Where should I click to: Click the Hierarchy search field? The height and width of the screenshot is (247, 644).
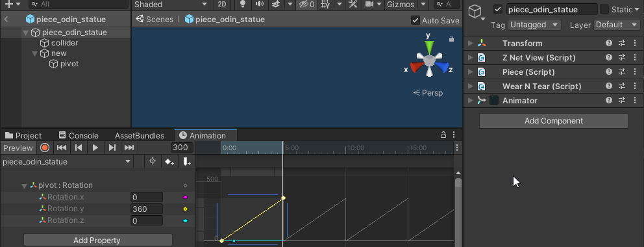click(79, 4)
